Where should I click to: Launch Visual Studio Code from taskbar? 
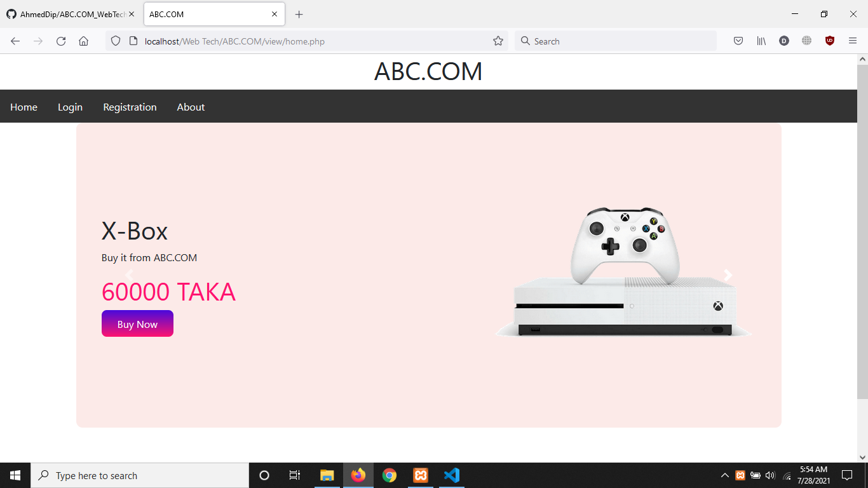pyautogui.click(x=452, y=475)
